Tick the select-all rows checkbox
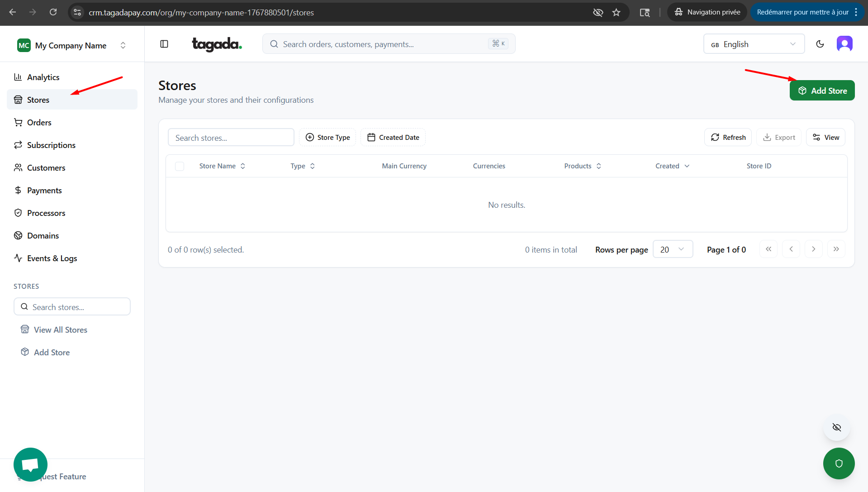The height and width of the screenshot is (492, 868). click(x=180, y=166)
